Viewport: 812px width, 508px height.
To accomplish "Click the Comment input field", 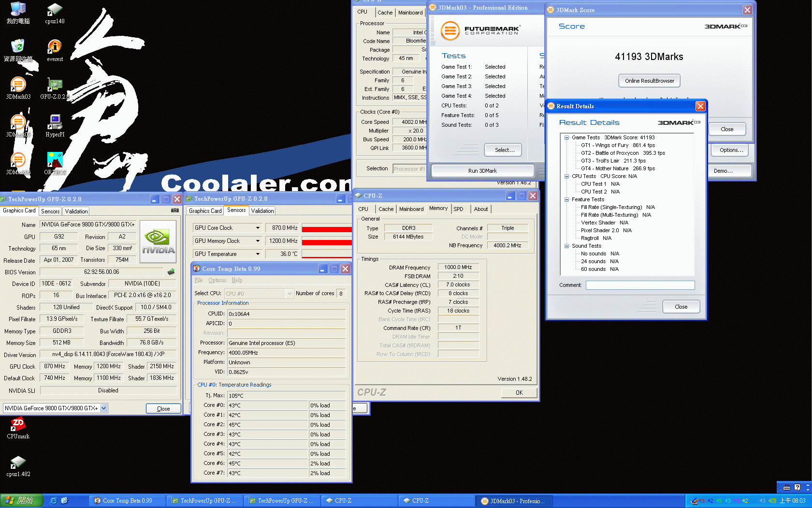I will pyautogui.click(x=640, y=285).
